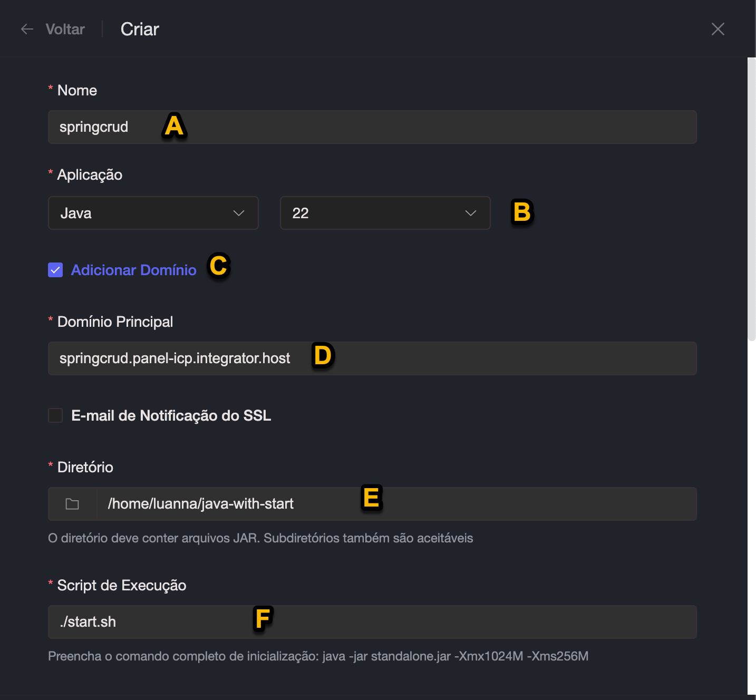Click the Adicionar Domínio label text
This screenshot has width=756, height=700.
tap(133, 270)
